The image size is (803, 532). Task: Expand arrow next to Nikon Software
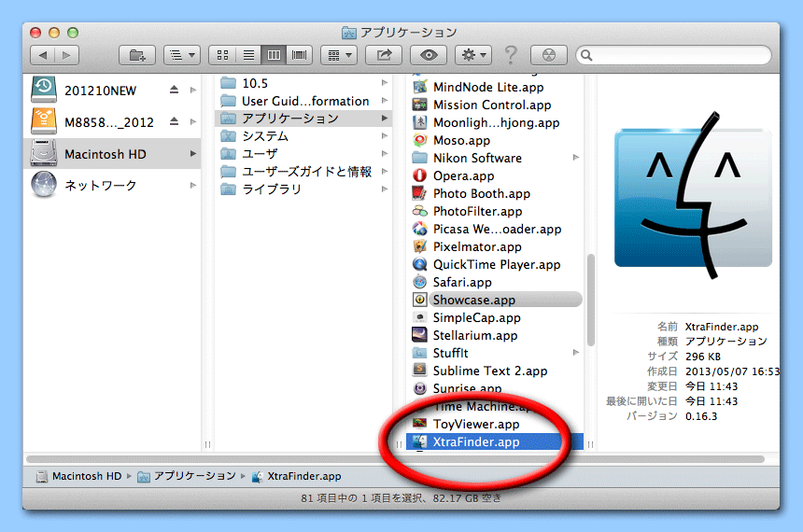575,158
